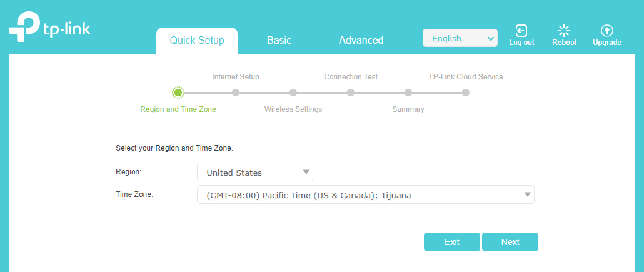Click the Wireless Settings step dot
The height and width of the screenshot is (272, 644).
(x=293, y=93)
